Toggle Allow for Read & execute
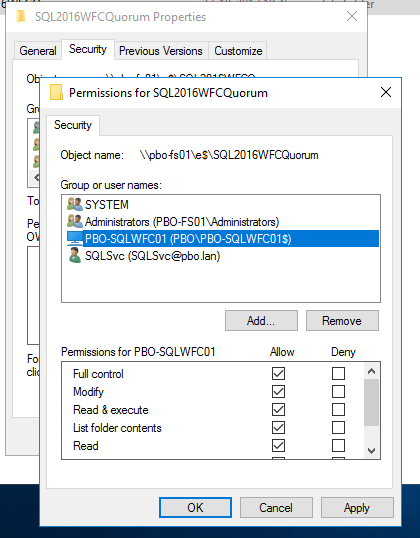 (x=278, y=410)
